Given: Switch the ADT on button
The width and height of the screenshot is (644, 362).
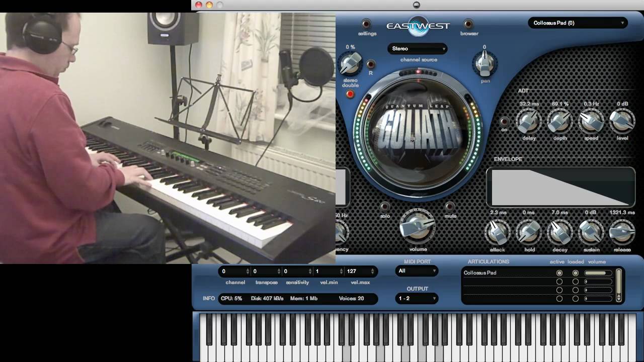Looking at the screenshot, I should (x=505, y=121).
